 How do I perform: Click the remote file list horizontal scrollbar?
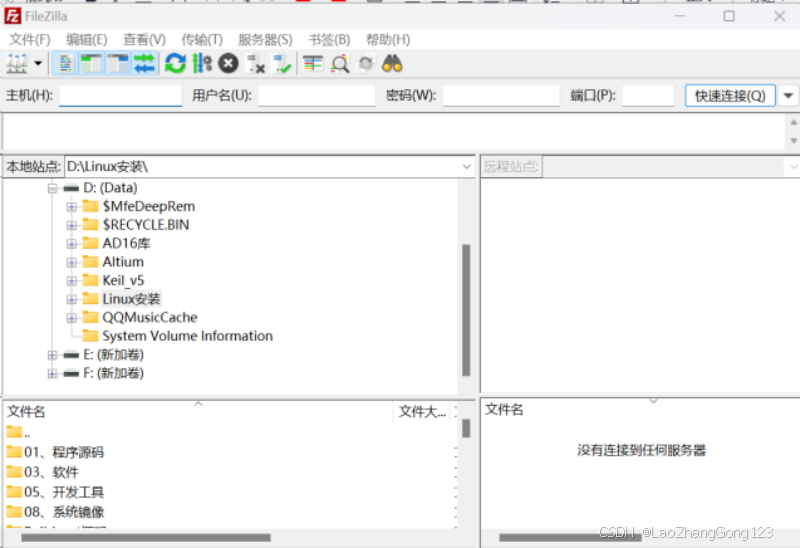[570, 537]
